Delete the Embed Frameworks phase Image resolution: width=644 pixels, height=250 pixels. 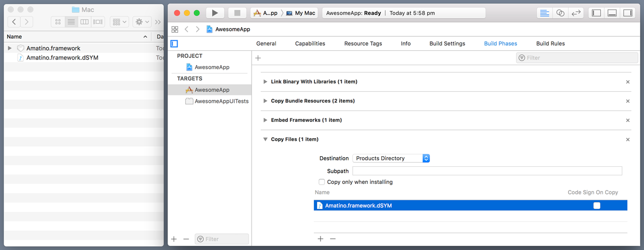click(627, 120)
